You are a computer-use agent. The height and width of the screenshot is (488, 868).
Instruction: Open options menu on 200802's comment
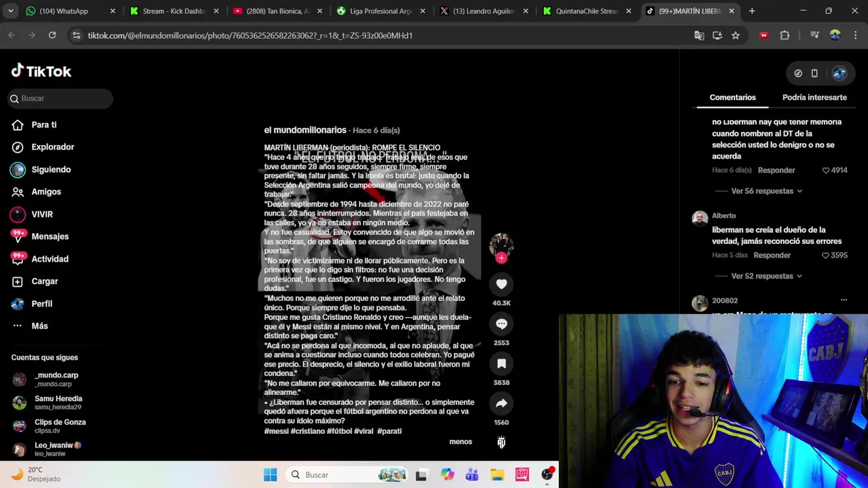(x=844, y=300)
